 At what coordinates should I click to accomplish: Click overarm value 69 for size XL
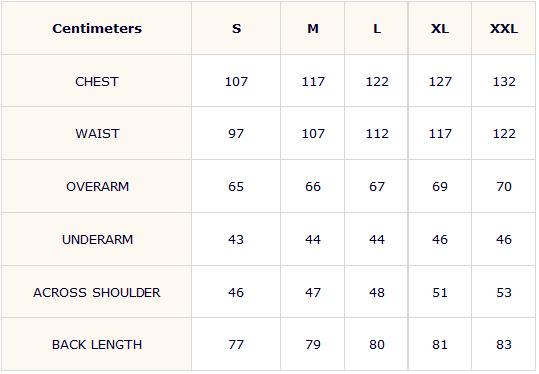[440, 187]
